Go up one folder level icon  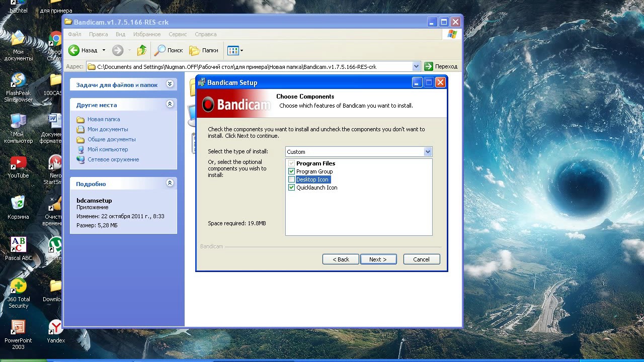pyautogui.click(x=142, y=50)
